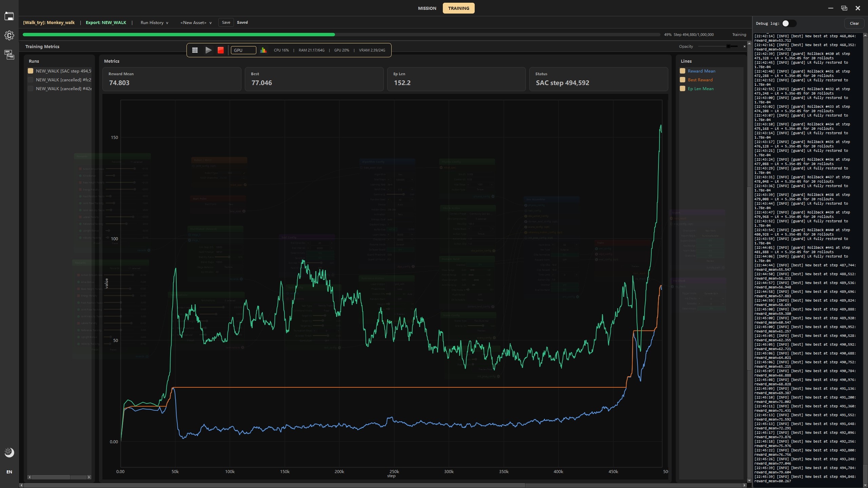Open the GPU device selector box
Screen dimensions: 868x488
coord(243,50)
